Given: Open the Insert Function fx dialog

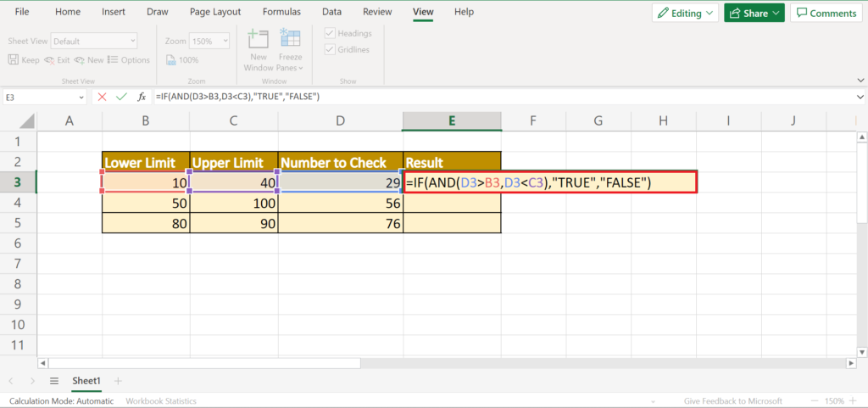Looking at the screenshot, I should coord(142,97).
